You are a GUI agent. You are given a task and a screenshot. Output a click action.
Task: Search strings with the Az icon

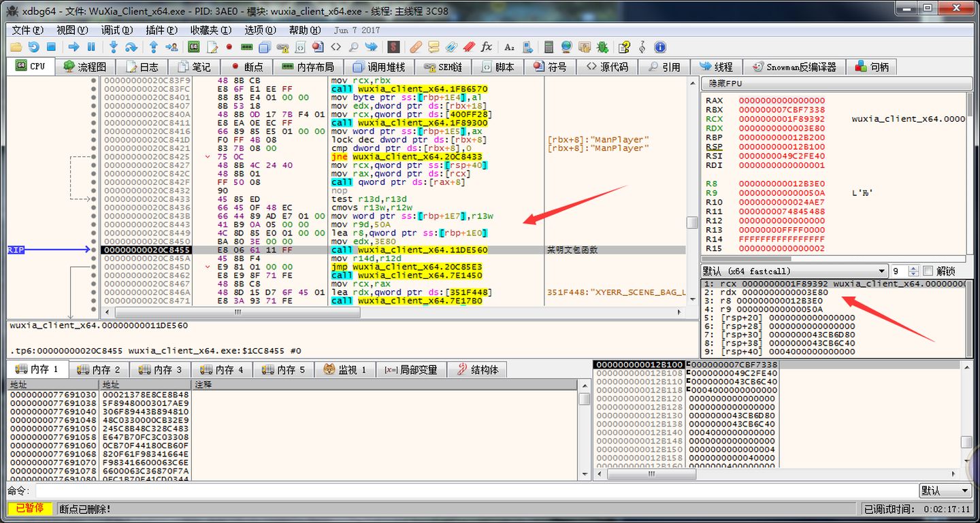click(x=509, y=47)
